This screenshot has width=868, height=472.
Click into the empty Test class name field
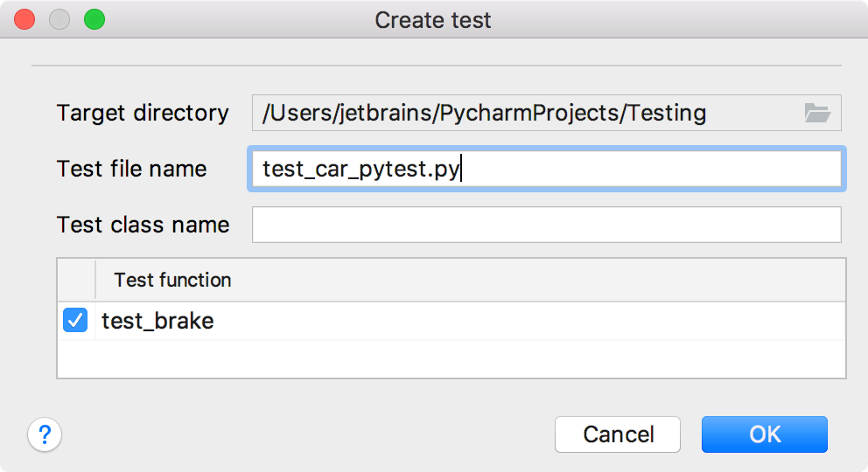point(547,225)
